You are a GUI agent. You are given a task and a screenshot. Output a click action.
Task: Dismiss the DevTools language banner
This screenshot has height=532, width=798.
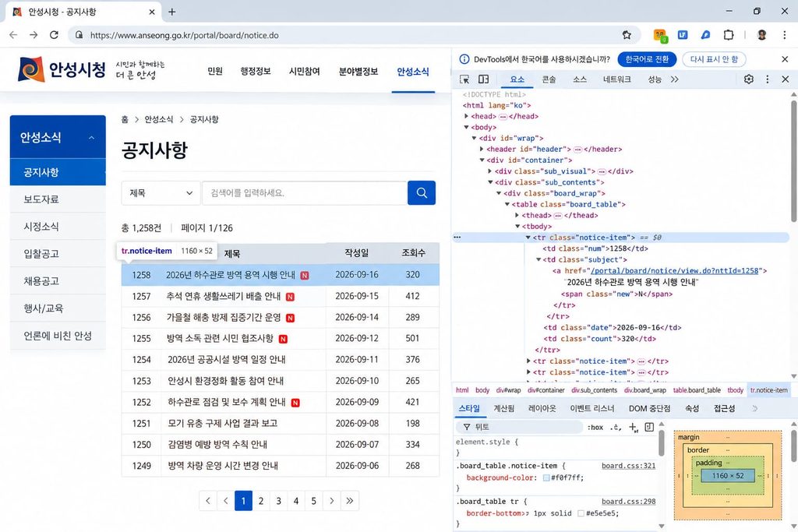click(785, 59)
